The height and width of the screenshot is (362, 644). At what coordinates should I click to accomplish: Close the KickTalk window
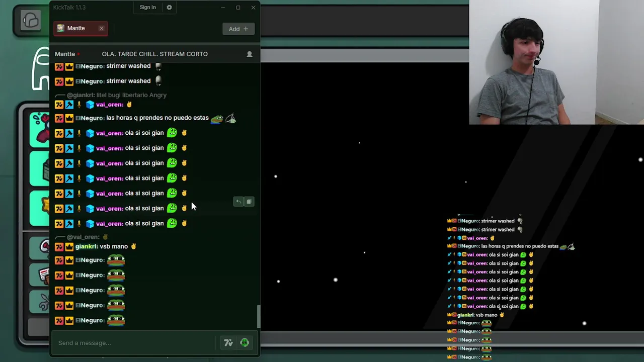(x=253, y=8)
